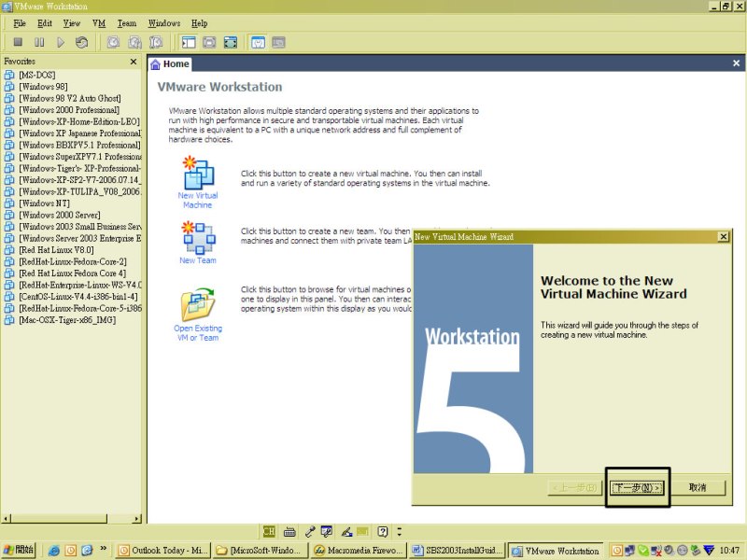
Task: Click the Summary View toolbar icon
Action: click(258, 42)
